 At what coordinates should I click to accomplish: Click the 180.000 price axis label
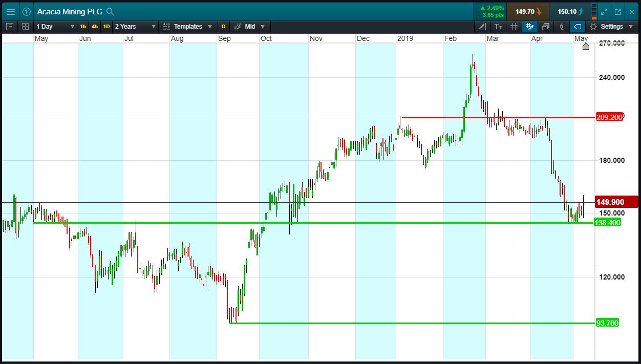612,160
